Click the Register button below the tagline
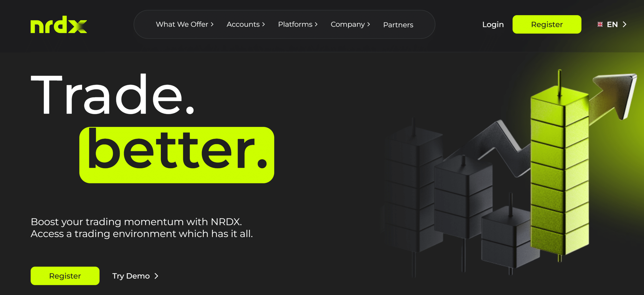This screenshot has width=644, height=295. point(65,276)
